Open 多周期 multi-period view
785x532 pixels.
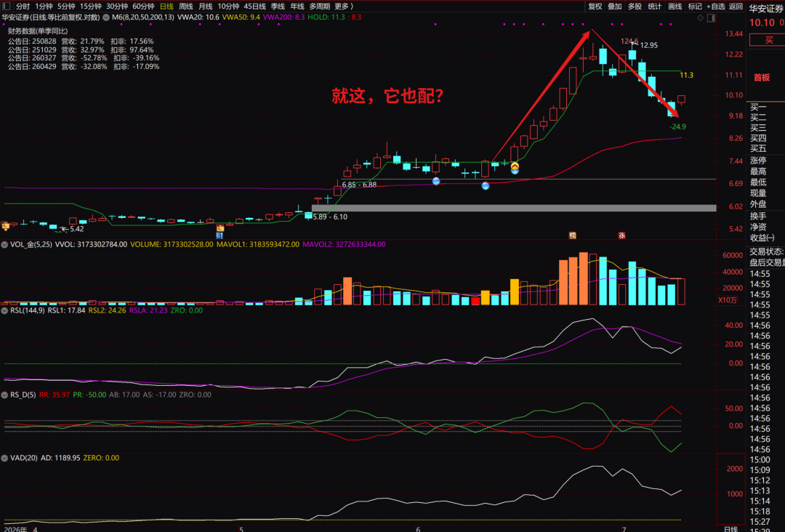[x=319, y=7]
